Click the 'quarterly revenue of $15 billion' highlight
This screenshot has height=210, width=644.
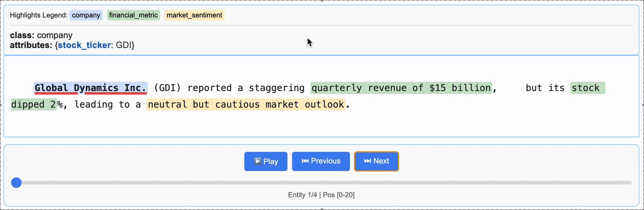(401, 88)
